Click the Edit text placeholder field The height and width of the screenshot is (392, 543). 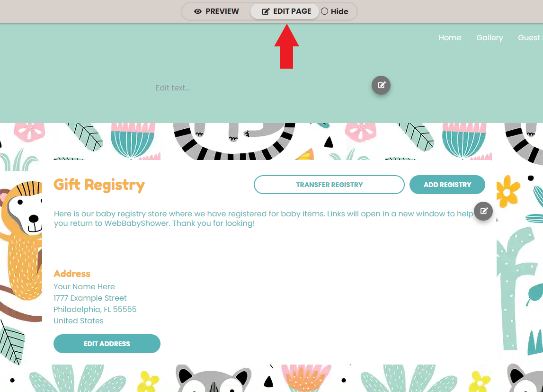pos(173,88)
